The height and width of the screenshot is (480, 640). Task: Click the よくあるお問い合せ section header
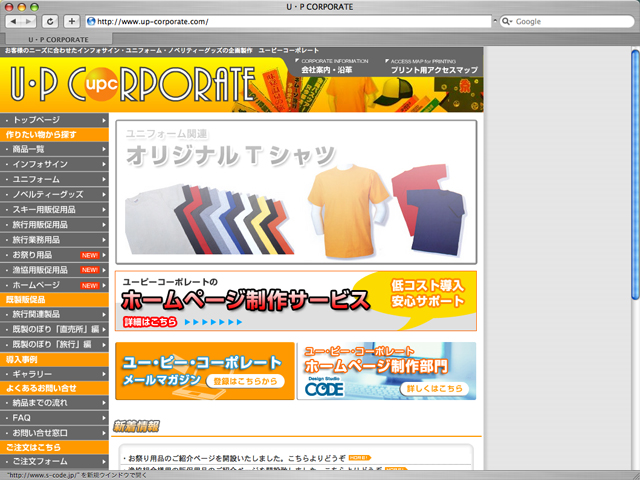click(x=54, y=388)
